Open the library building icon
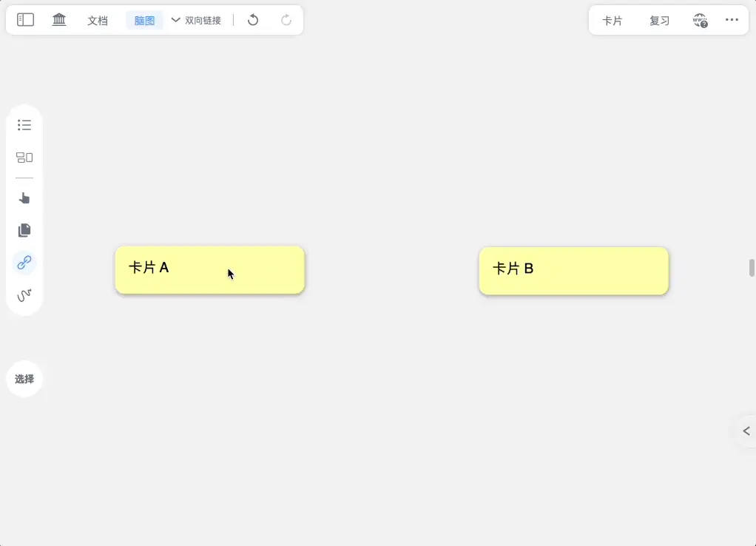This screenshot has height=546, width=756. (59, 20)
